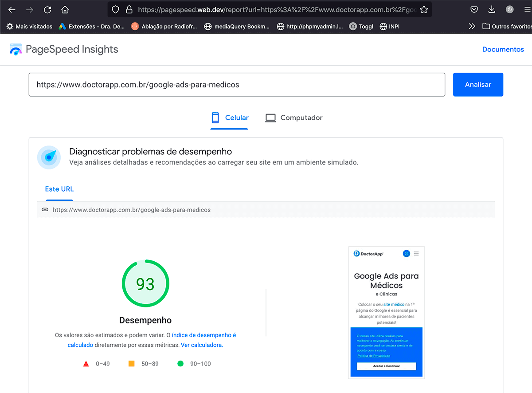Go back with the browser back arrow

(x=12, y=9)
